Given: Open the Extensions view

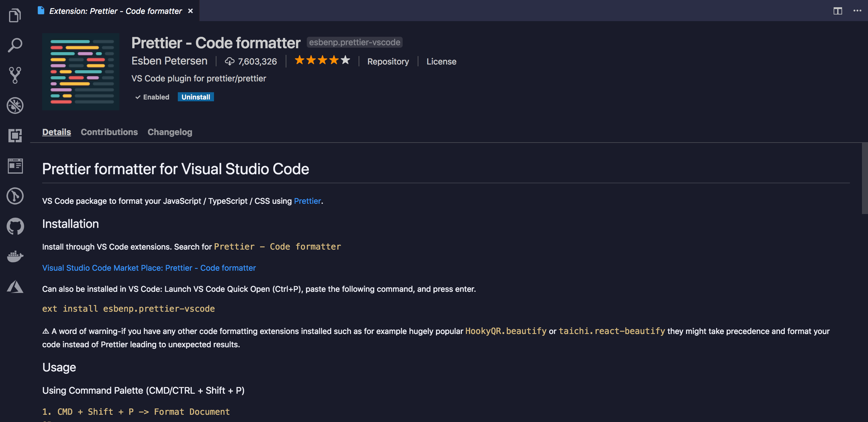Looking at the screenshot, I should (x=15, y=135).
